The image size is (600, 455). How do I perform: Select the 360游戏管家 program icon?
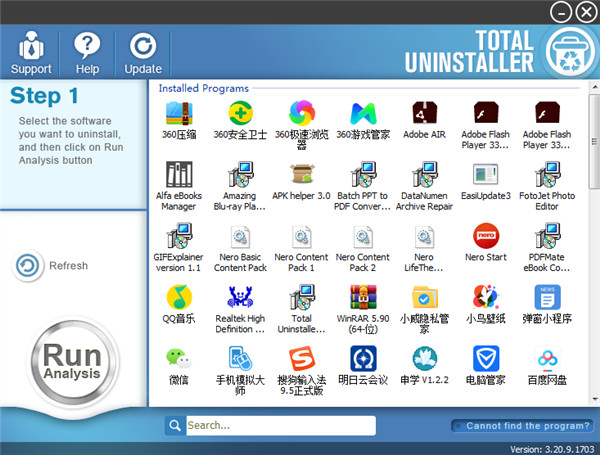tap(363, 113)
